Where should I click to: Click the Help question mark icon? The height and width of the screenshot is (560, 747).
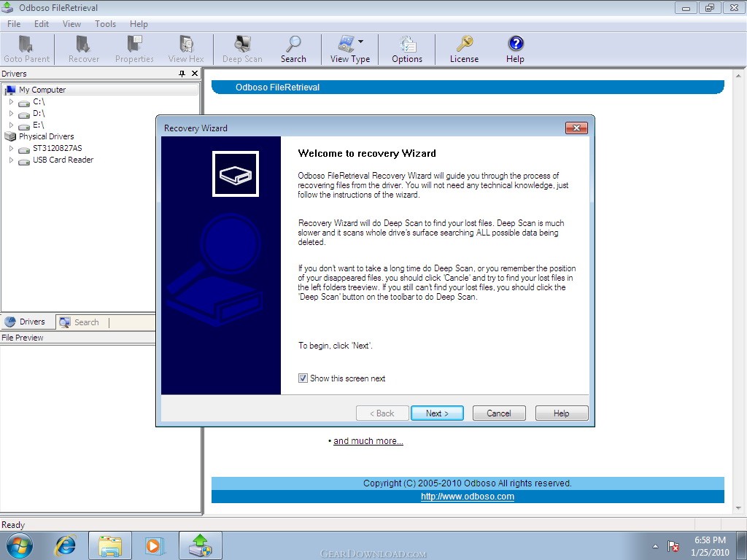[x=516, y=44]
